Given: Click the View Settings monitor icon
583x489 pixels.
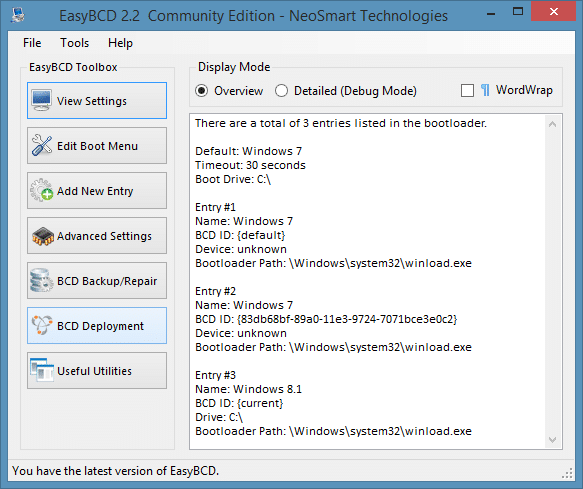Looking at the screenshot, I should click(x=41, y=100).
